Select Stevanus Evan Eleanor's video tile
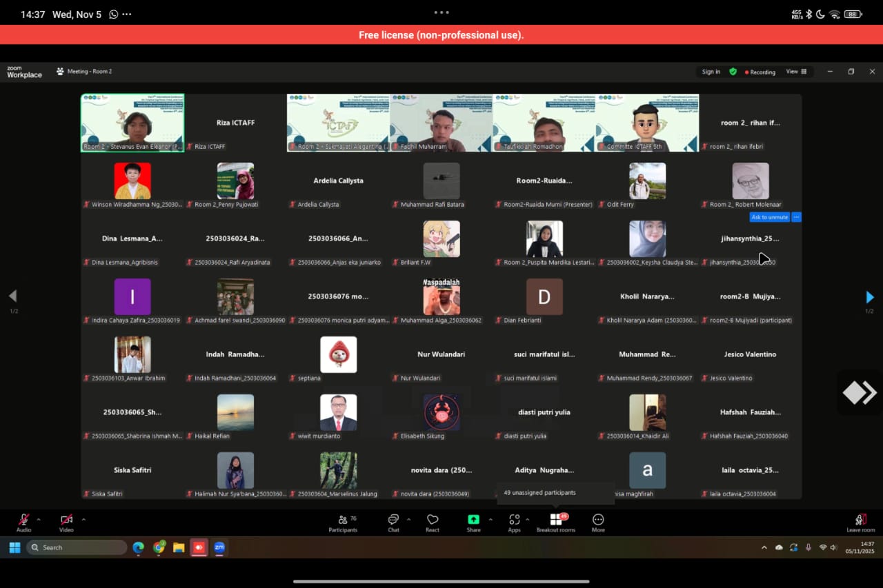This screenshot has height=588, width=883. pyautogui.click(x=132, y=123)
